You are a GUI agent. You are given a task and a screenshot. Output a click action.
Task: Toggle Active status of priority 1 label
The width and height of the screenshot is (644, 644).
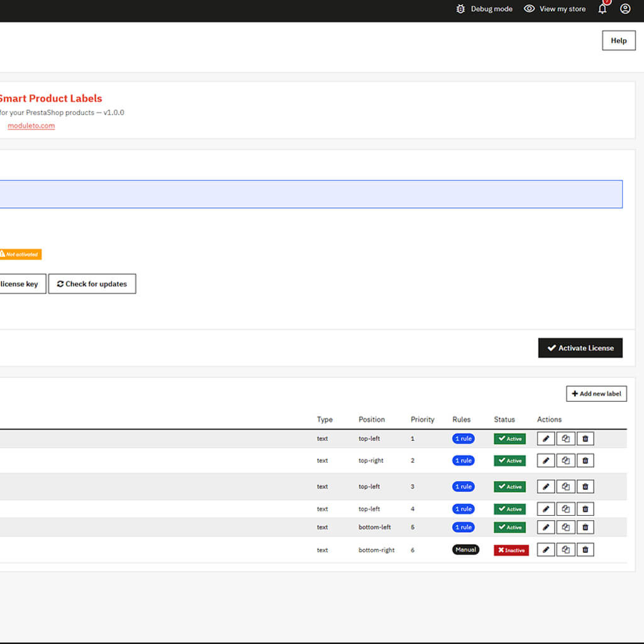509,439
